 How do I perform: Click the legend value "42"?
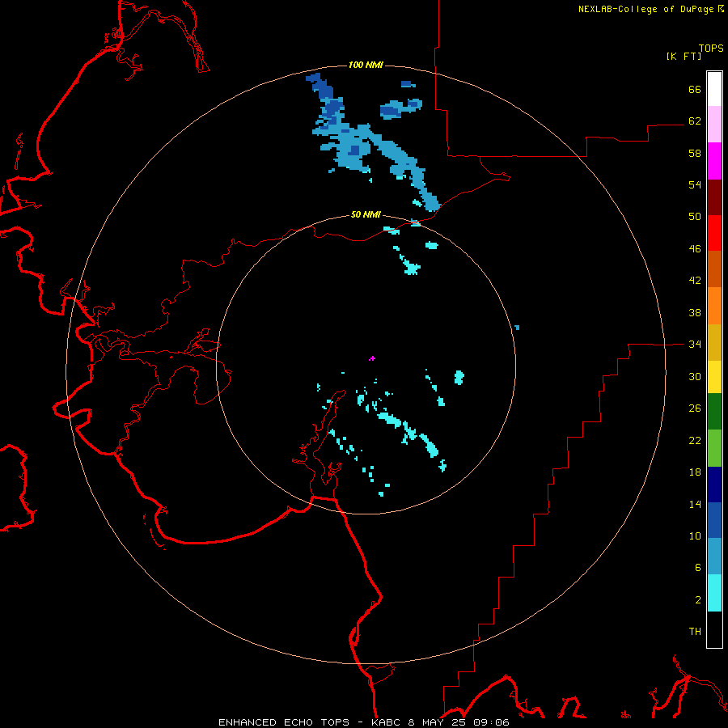(x=695, y=280)
